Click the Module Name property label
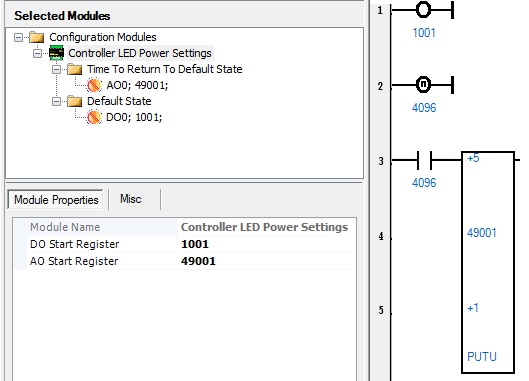Viewport: 529px width, 381px height. point(65,227)
